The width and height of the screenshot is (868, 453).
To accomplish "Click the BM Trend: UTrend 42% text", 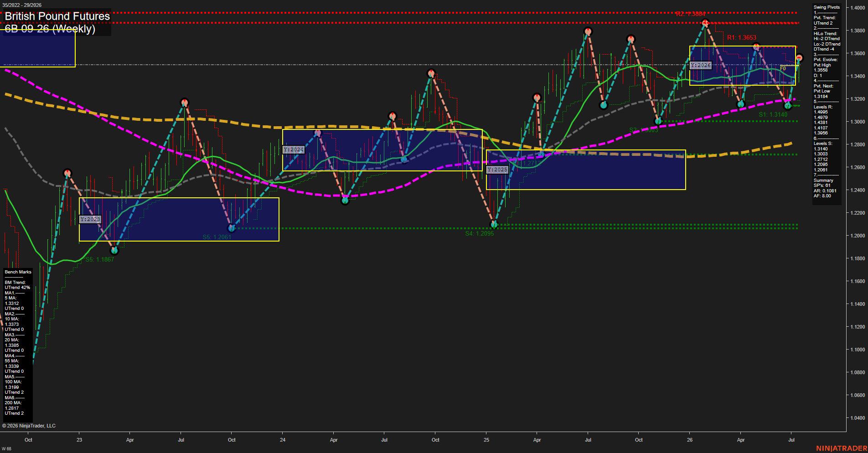I will 17,285.
